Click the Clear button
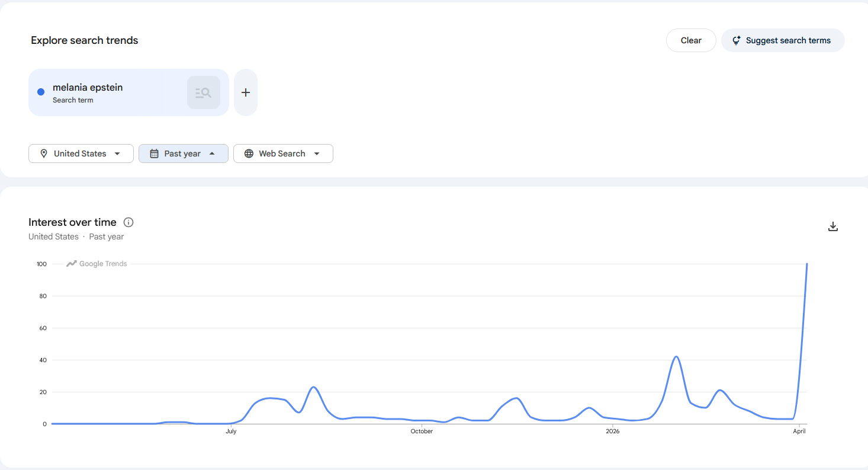 tap(691, 40)
